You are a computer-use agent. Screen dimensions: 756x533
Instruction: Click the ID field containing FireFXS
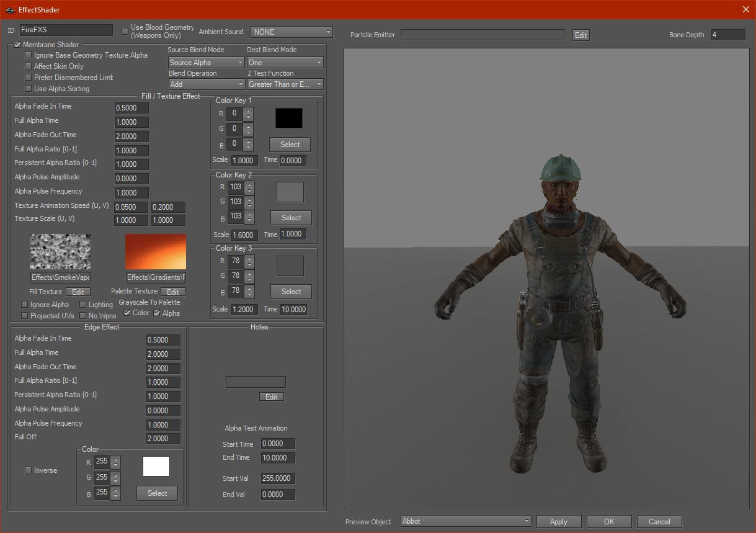coord(66,30)
